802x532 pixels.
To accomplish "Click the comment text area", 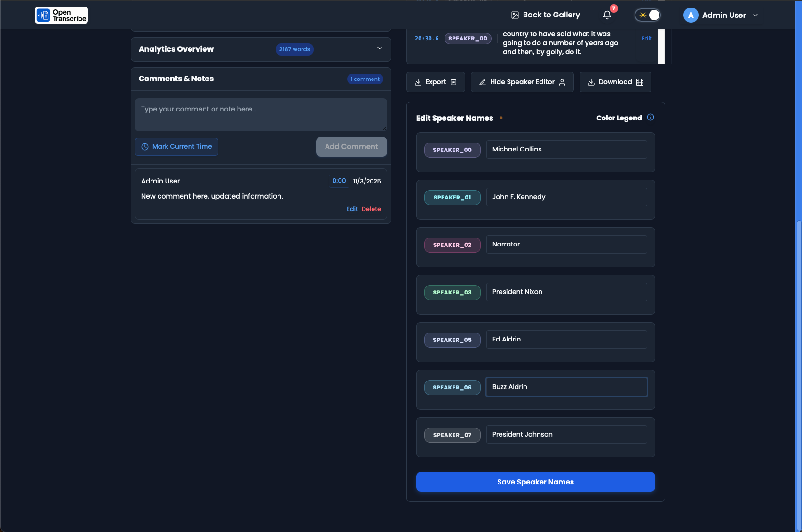I will coord(261,115).
